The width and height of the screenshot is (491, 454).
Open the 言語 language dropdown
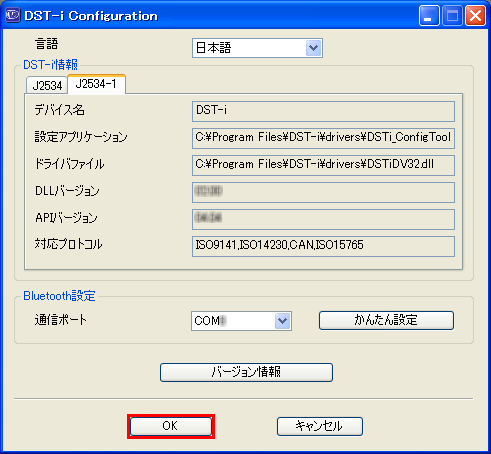[257, 48]
